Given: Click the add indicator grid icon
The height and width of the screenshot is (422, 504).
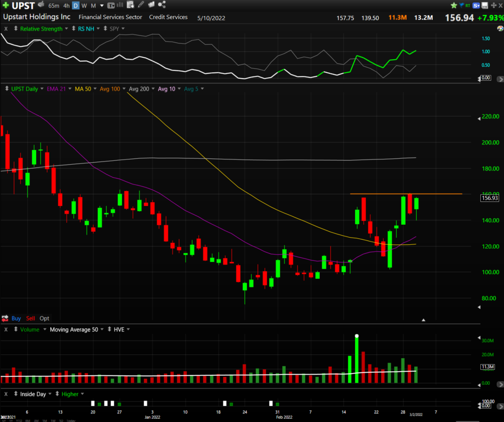Looking at the screenshot, I should point(130,5).
